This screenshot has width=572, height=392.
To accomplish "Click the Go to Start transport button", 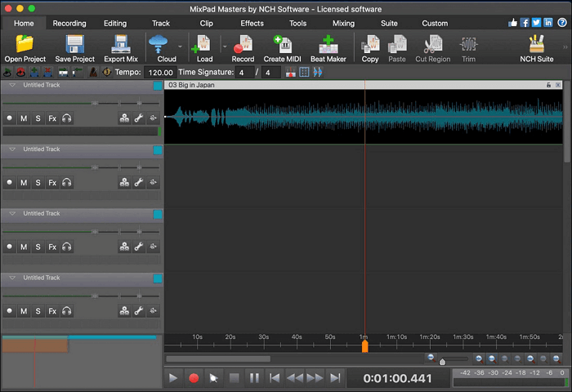I will tap(275, 378).
